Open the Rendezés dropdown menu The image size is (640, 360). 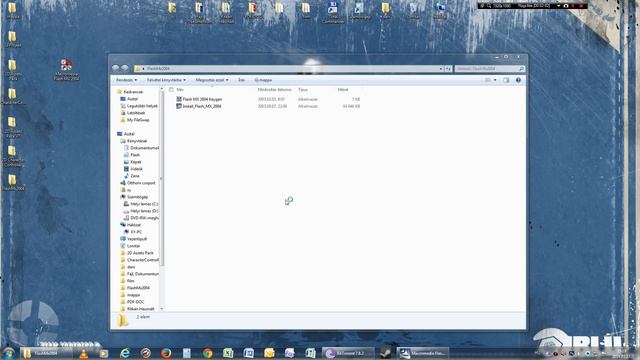coord(126,80)
